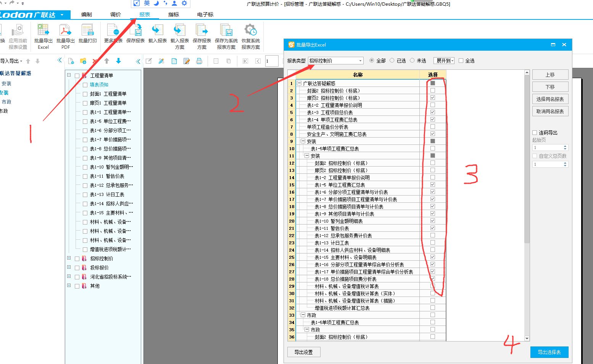Open the 报表类型 招标控制价 dropdown
Viewport: 593px width, 364px height.
point(336,61)
